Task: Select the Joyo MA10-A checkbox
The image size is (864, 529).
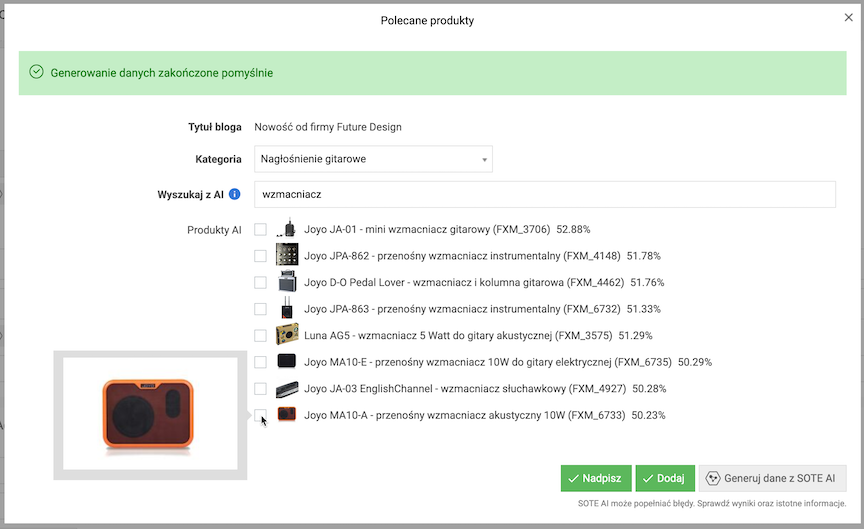Action: tap(260, 415)
